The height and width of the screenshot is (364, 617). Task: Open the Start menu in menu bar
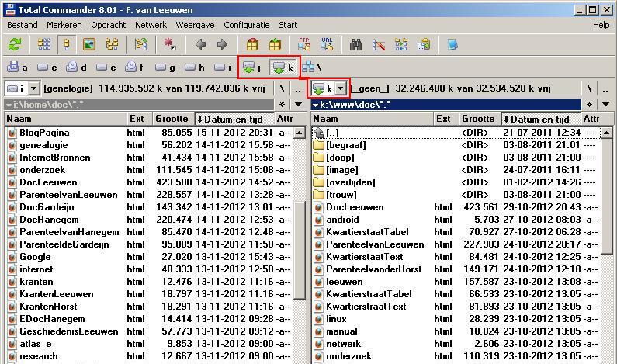coord(288,25)
